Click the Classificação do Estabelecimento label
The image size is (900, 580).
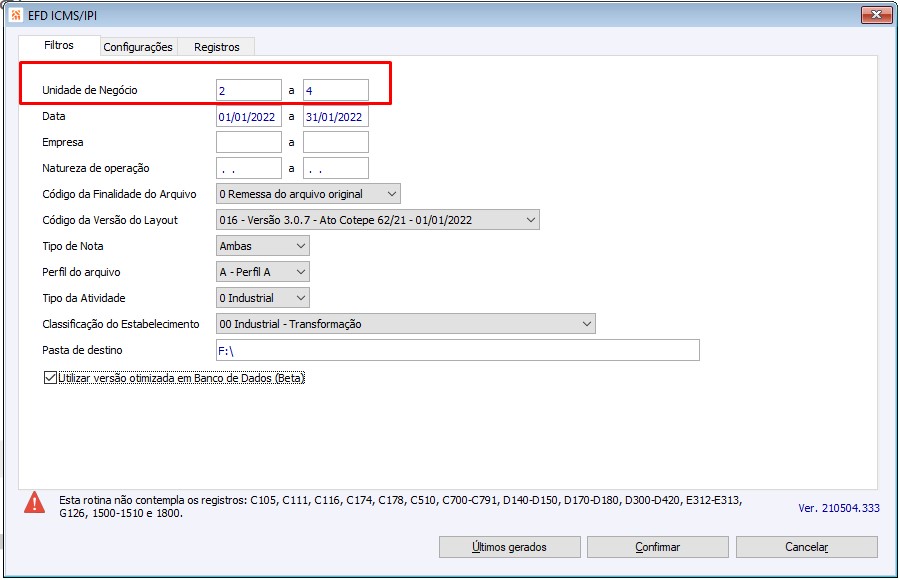point(121,324)
